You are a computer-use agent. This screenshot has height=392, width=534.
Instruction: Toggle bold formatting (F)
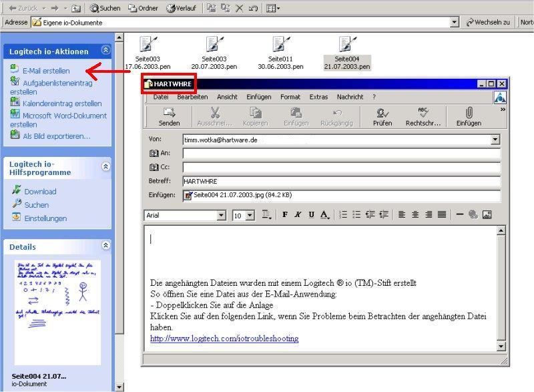tap(285, 214)
